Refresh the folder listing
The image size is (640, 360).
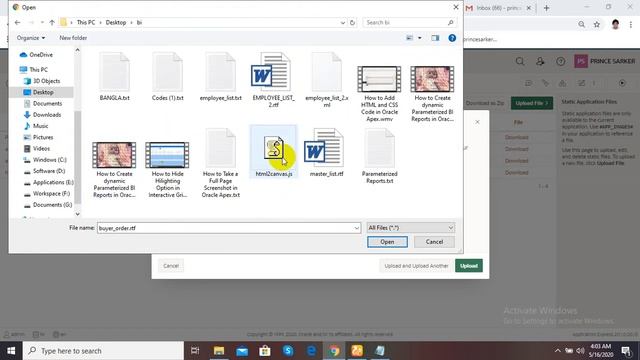pyautogui.click(x=352, y=22)
